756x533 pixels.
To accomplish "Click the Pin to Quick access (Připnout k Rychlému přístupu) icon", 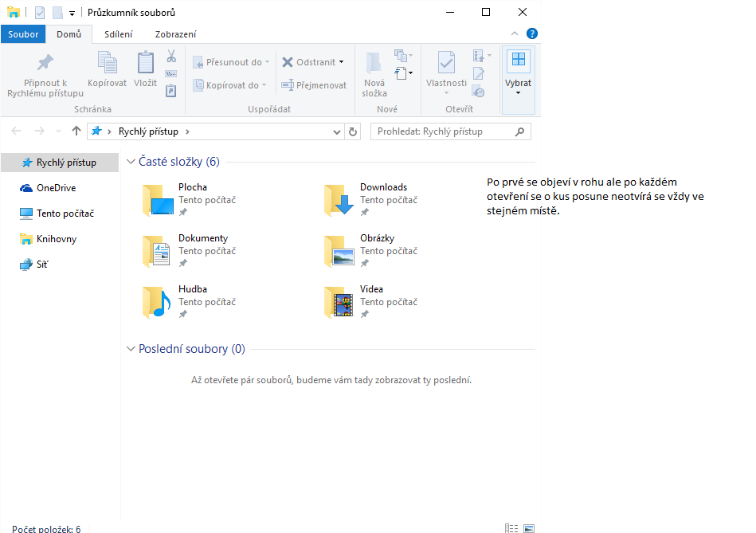I will 45,62.
